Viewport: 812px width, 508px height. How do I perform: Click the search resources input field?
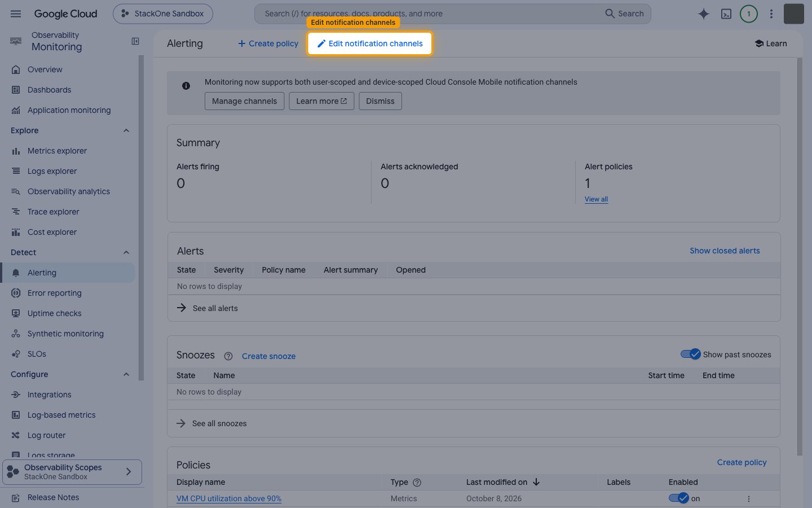[x=429, y=14]
